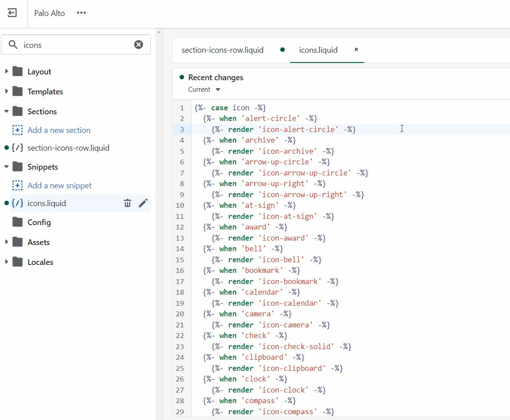The width and height of the screenshot is (510, 420).
Task: Click the 'icon-archive' render line
Action: click(x=273, y=152)
